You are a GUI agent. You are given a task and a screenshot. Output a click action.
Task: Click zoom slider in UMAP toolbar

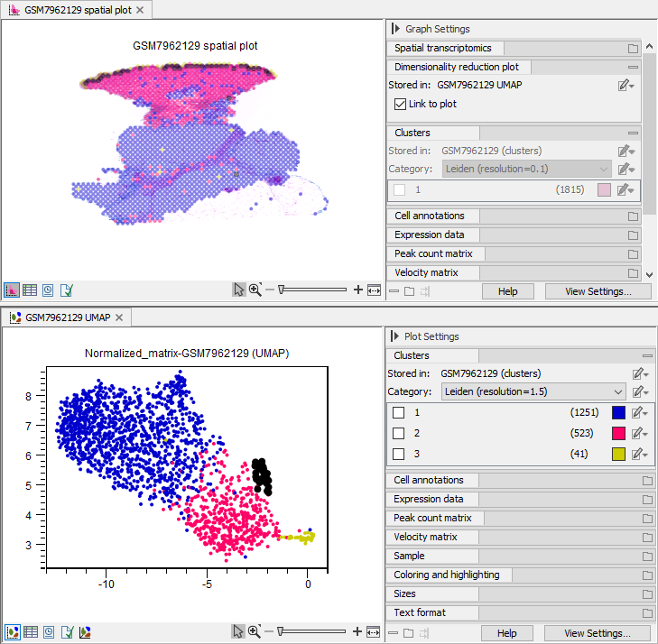(x=311, y=631)
